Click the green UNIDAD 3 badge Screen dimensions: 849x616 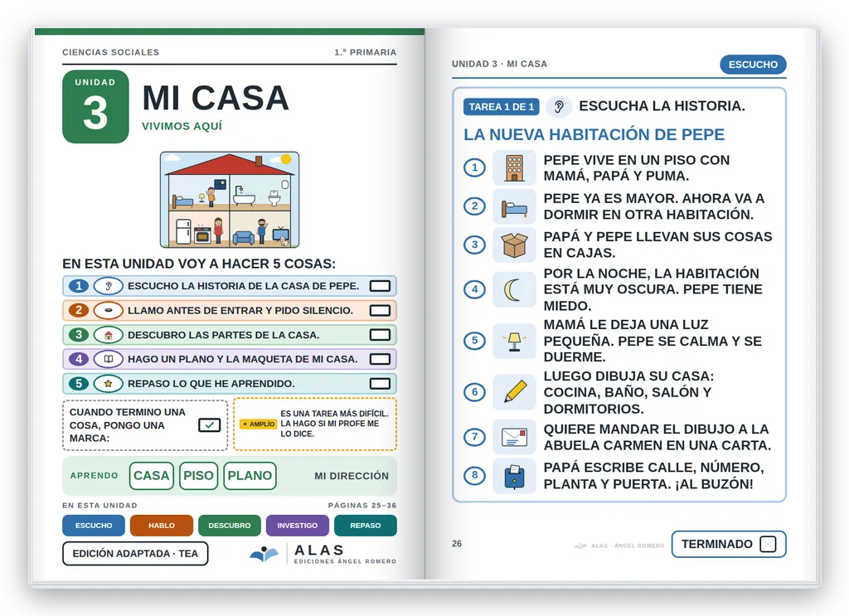tap(96, 107)
